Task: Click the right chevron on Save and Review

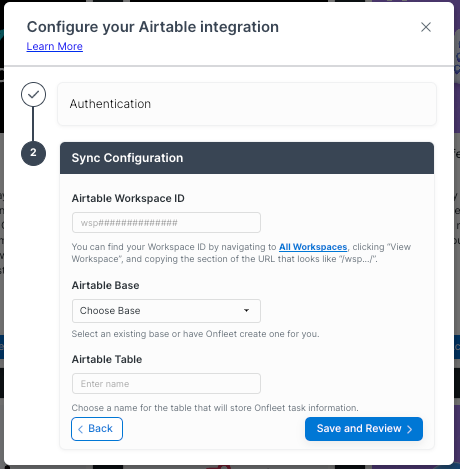Action: click(410, 429)
